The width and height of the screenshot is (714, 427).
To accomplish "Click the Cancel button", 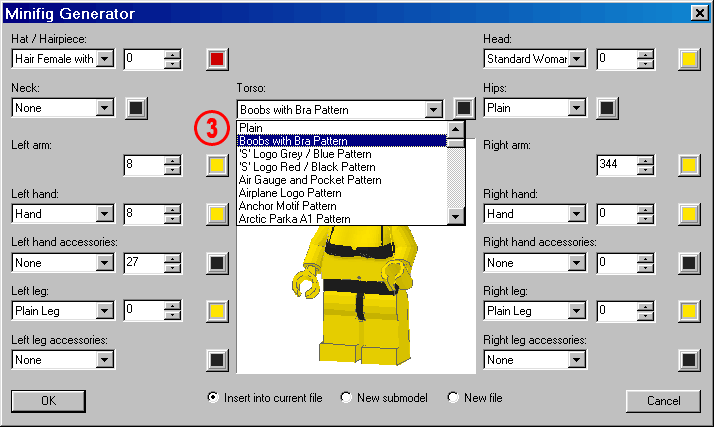I will click(663, 401).
